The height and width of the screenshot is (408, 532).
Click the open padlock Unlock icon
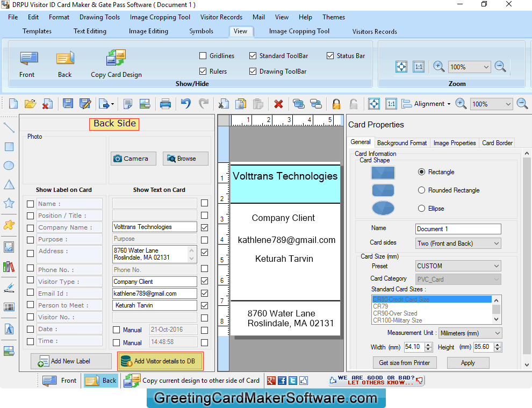[x=354, y=104]
